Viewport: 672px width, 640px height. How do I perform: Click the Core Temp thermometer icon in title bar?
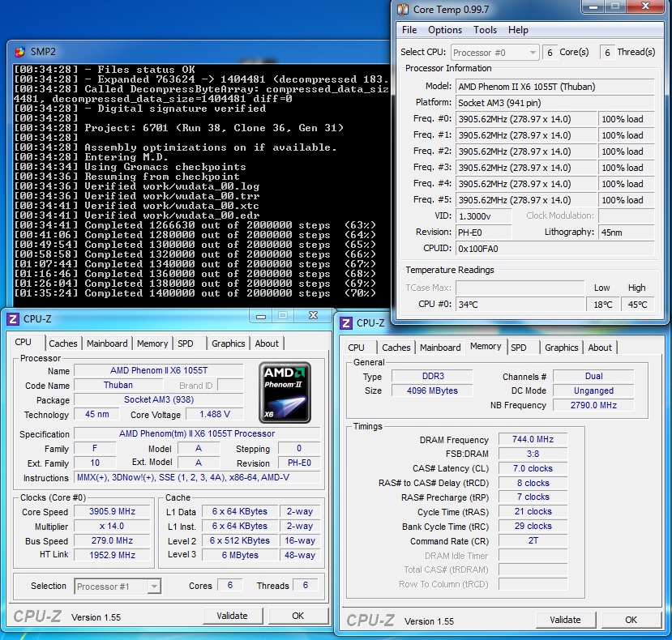click(403, 9)
